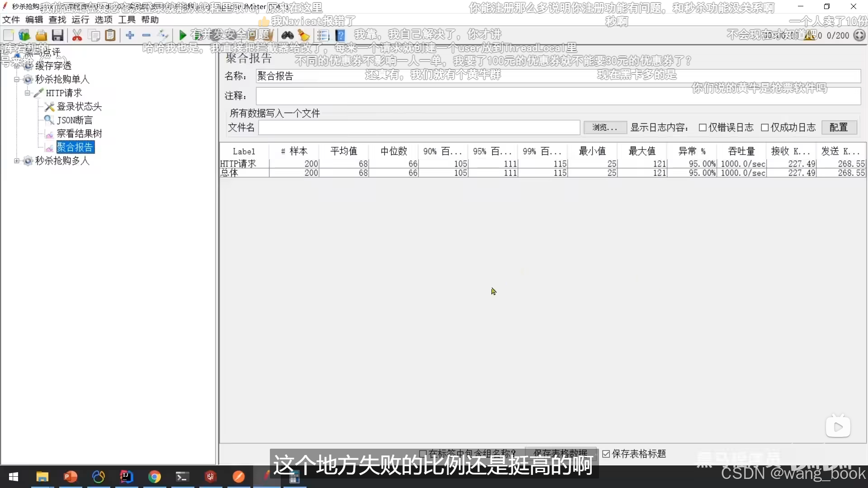
Task: Sort by the 平均值 column header
Action: coord(344,151)
